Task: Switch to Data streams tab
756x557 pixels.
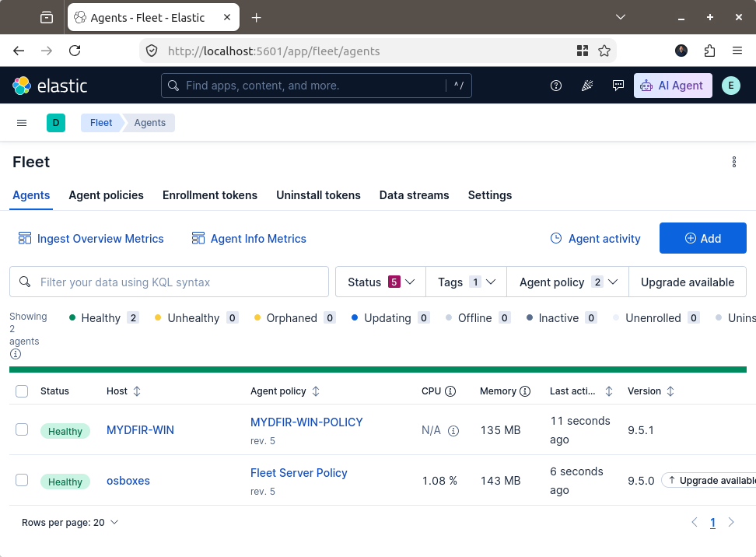Action: 414,195
